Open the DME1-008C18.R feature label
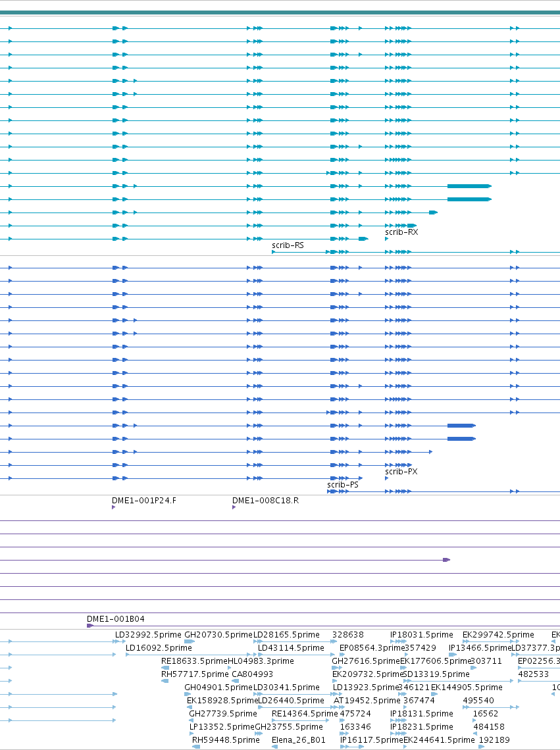Image resolution: width=560 pixels, height=750 pixels. [266, 501]
